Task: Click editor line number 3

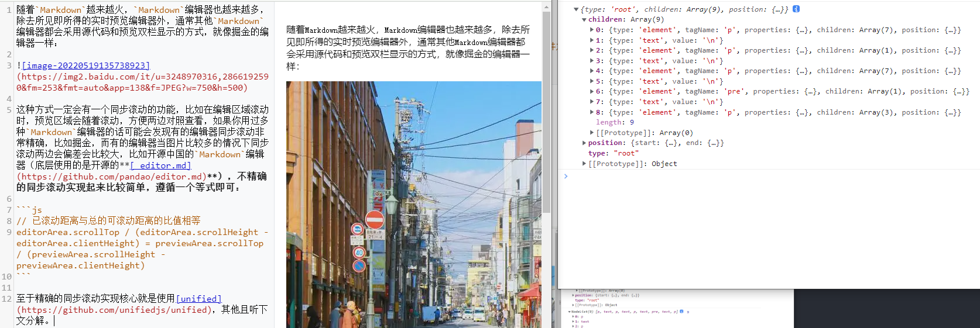Action: pyautogui.click(x=9, y=65)
